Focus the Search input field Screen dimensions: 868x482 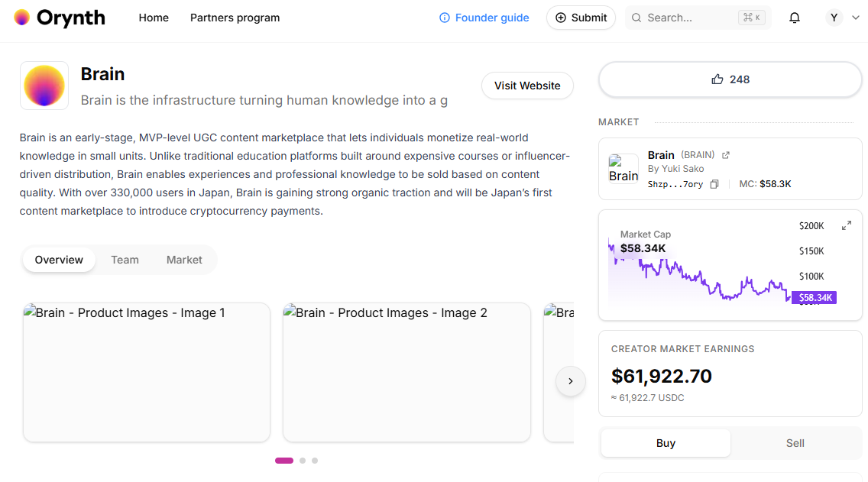coord(688,18)
